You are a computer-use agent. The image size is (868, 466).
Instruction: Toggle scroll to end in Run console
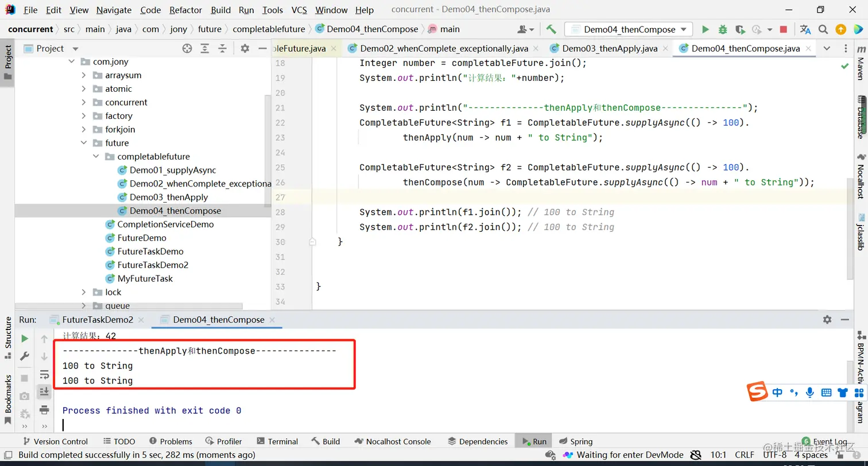coord(44,391)
